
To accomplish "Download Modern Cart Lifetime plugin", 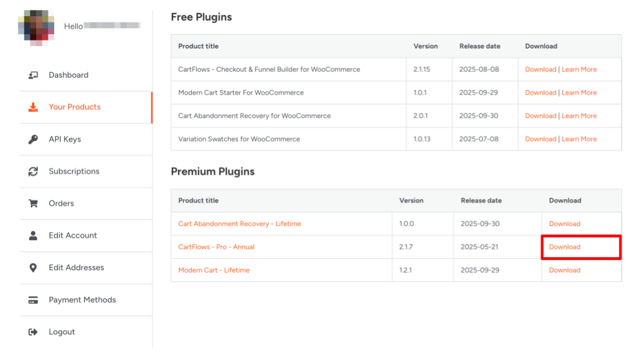I will tap(564, 270).
